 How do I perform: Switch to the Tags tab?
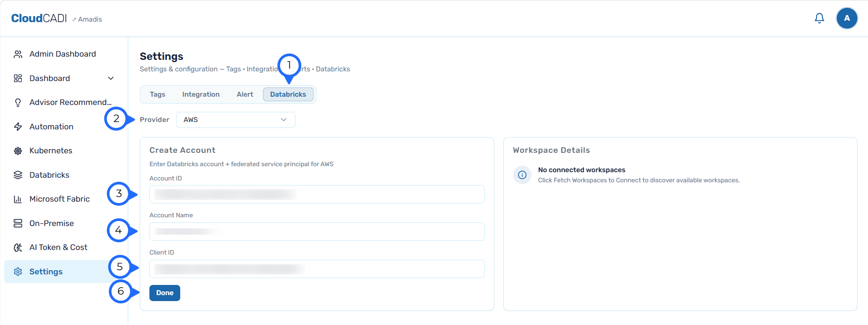coord(157,94)
